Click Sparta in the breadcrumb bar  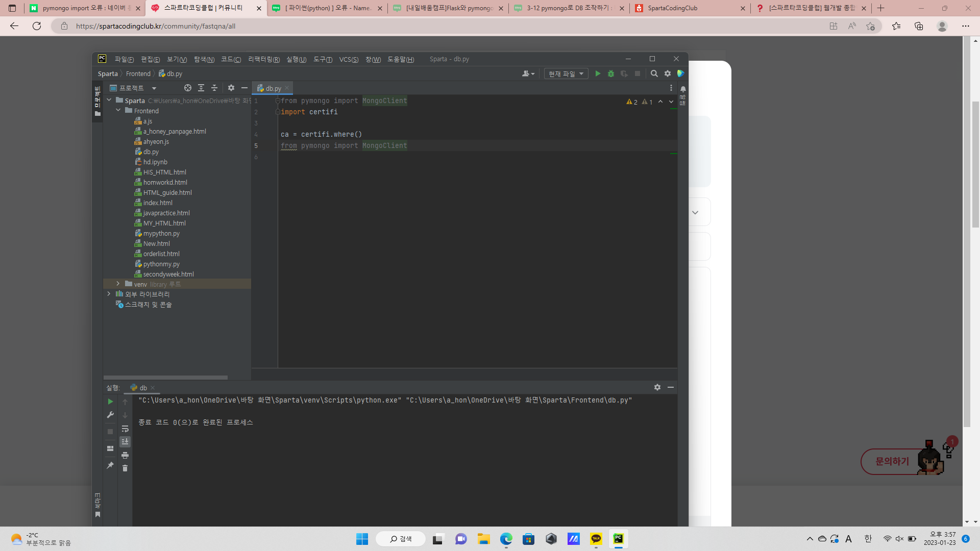(x=108, y=74)
